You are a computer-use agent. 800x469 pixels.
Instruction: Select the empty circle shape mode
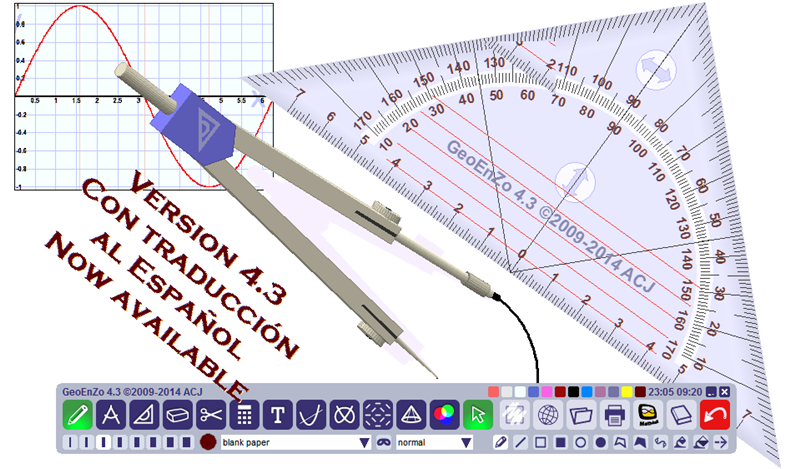[x=581, y=442]
